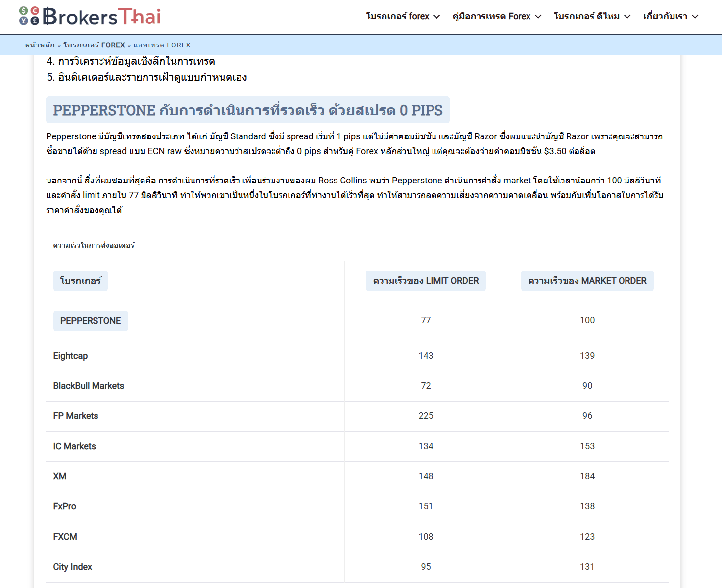Select the XM row name
Viewport: 722px width, 588px height.
pos(60,476)
